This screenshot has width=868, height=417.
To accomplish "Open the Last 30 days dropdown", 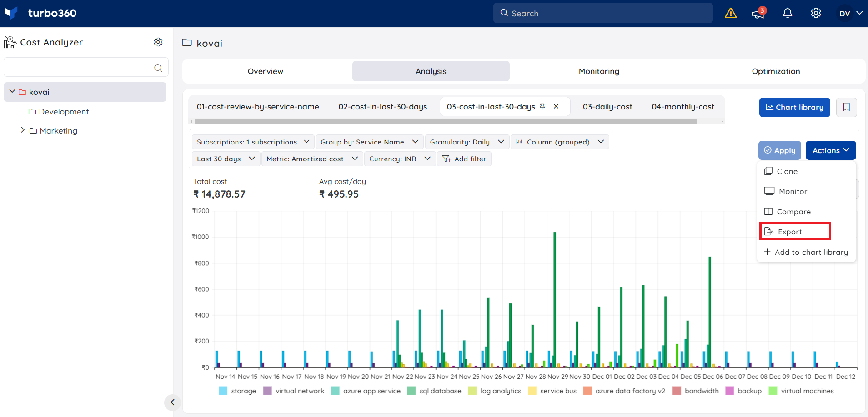I will [x=226, y=159].
